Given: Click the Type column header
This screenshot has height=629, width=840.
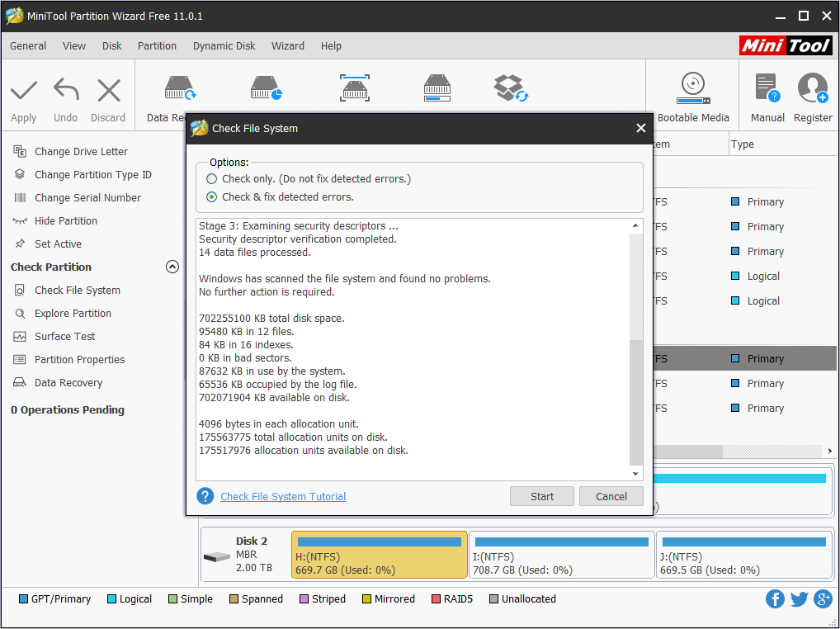Looking at the screenshot, I should tap(743, 144).
